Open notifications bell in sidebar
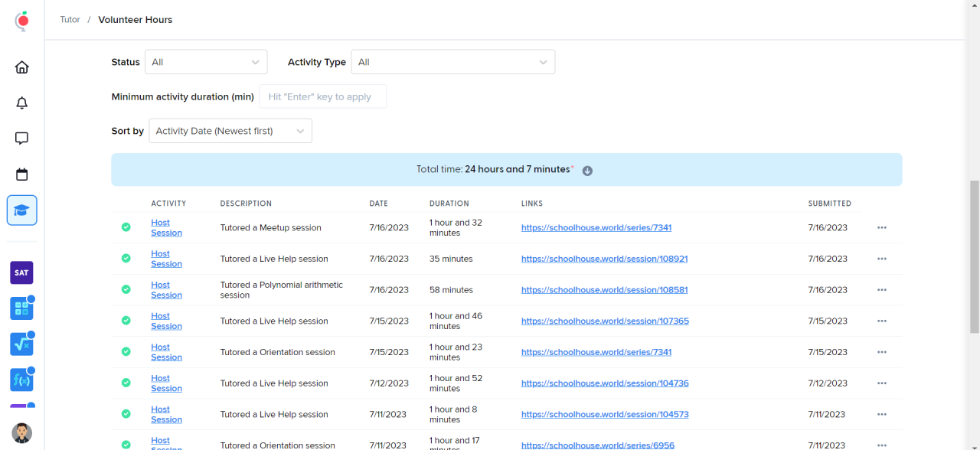Viewport: 980px width, 450px height. [21, 103]
